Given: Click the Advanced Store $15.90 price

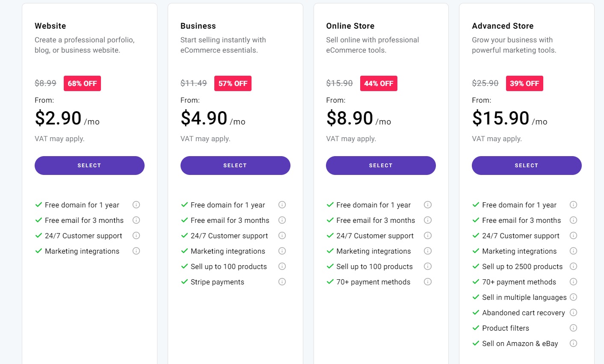Looking at the screenshot, I should (500, 118).
